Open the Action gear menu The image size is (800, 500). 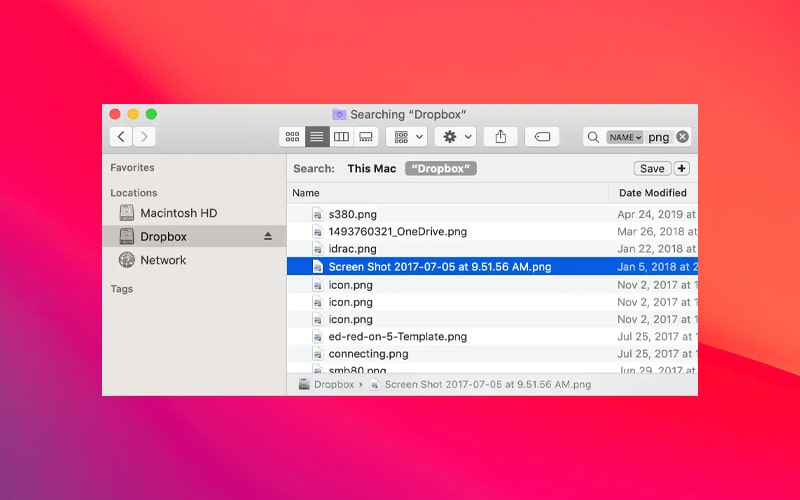pos(455,137)
